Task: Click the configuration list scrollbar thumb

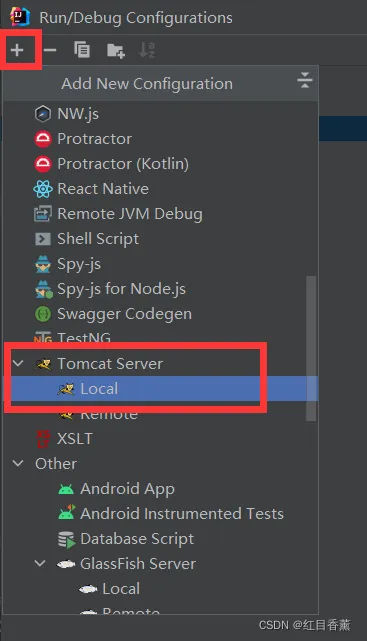Action: [311, 348]
